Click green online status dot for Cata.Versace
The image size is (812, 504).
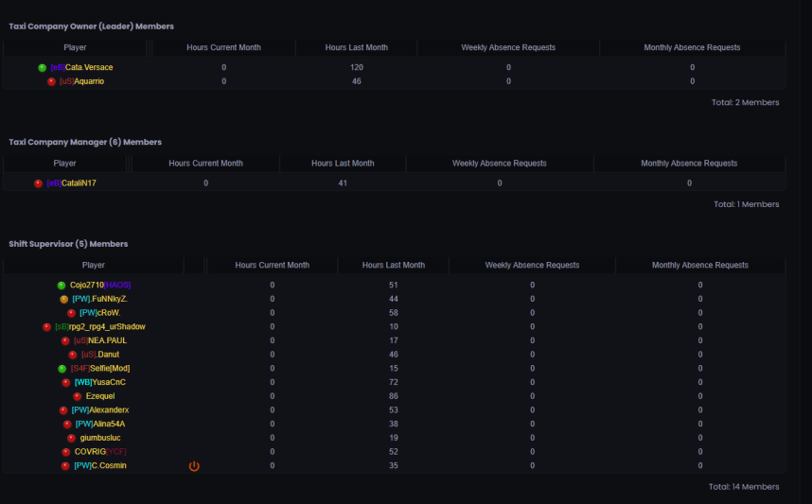(43, 68)
